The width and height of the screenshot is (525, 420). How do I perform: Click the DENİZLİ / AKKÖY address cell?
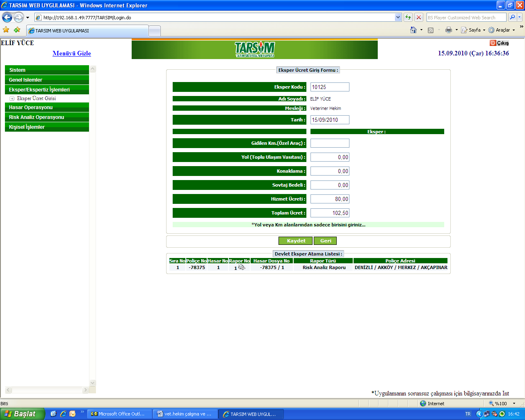(401, 267)
